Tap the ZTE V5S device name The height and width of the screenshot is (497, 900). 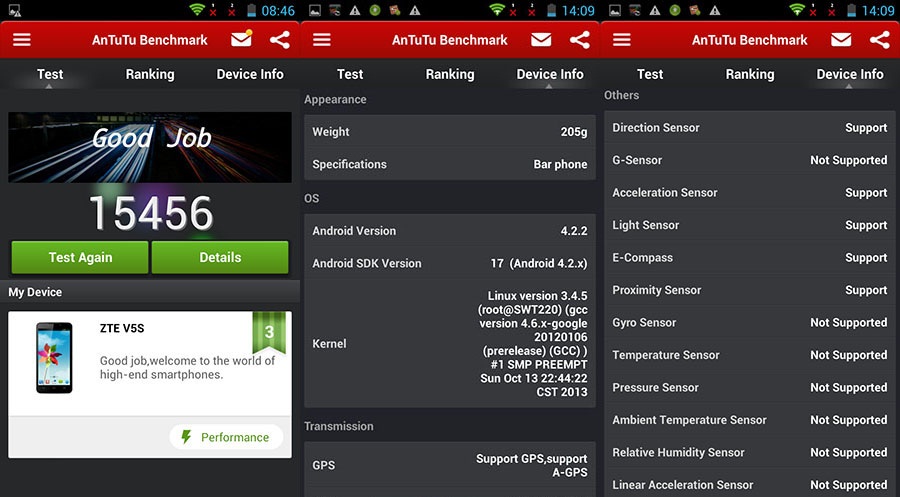click(x=122, y=328)
